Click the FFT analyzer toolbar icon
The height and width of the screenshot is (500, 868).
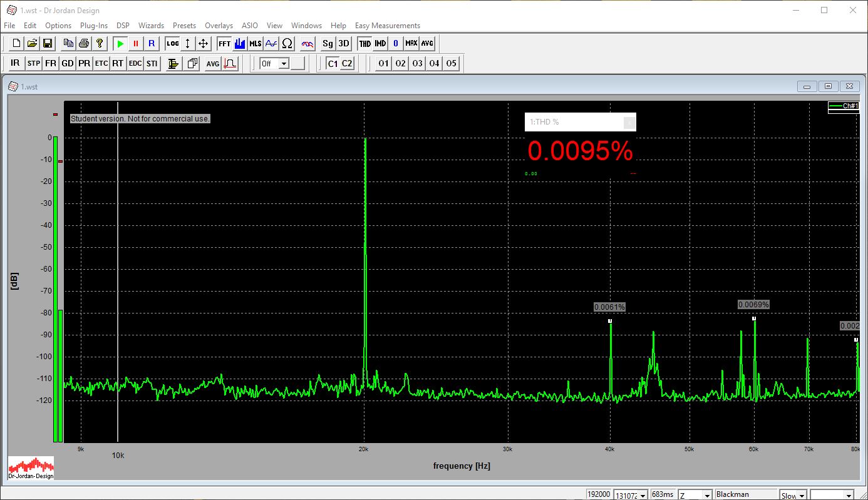pos(224,43)
